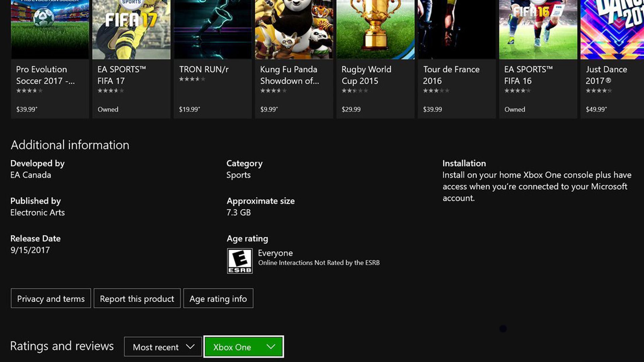Image resolution: width=644 pixels, height=362 pixels.
Task: Open the owned EA SPORTS FIFA 16 game
Action: tap(538, 28)
